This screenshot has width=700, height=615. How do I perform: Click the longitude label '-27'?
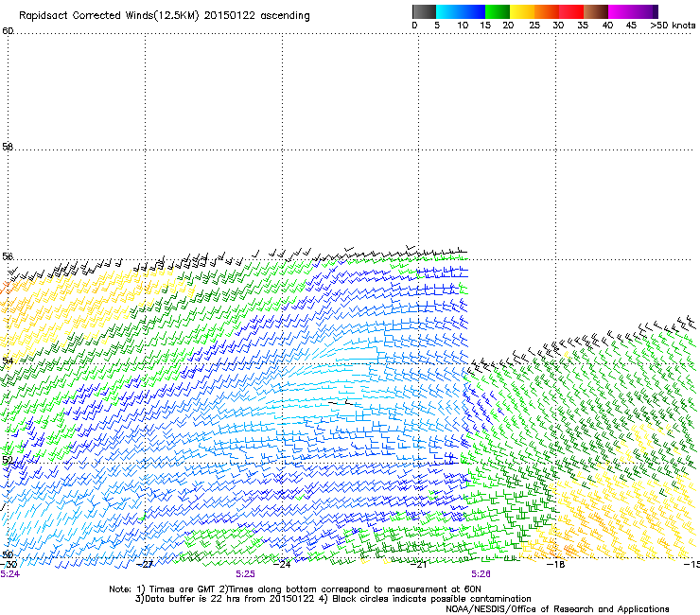click(x=145, y=564)
